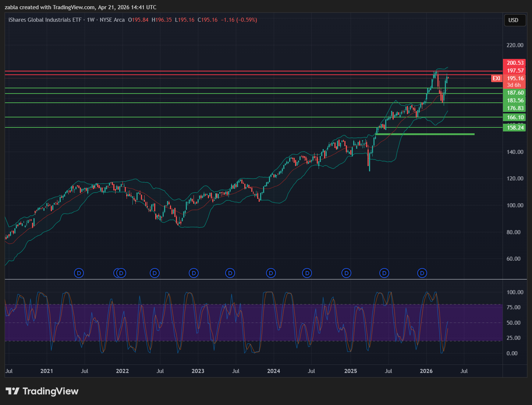Select the red 197.57 price level label
The image size is (532, 405).
click(515, 71)
